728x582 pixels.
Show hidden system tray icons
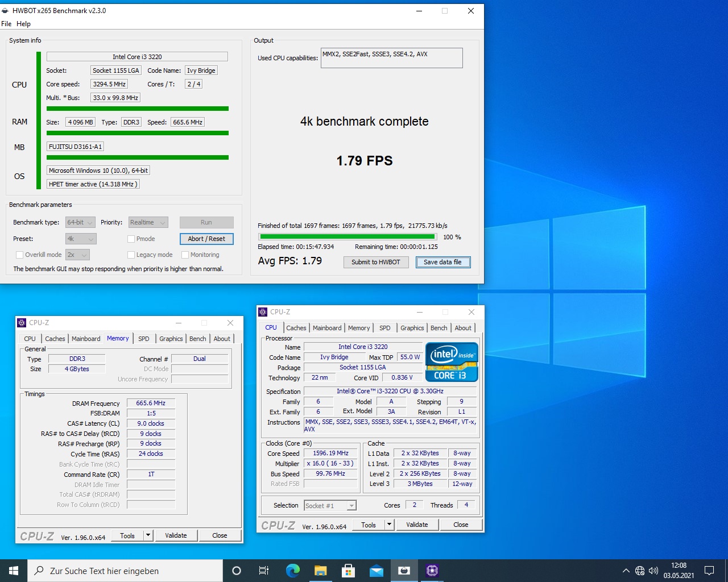click(x=626, y=571)
